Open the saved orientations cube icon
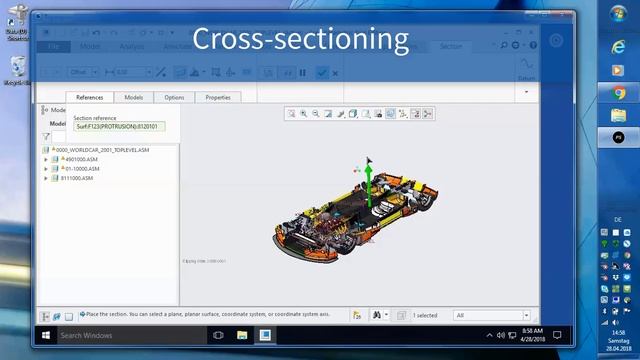 tap(353, 114)
